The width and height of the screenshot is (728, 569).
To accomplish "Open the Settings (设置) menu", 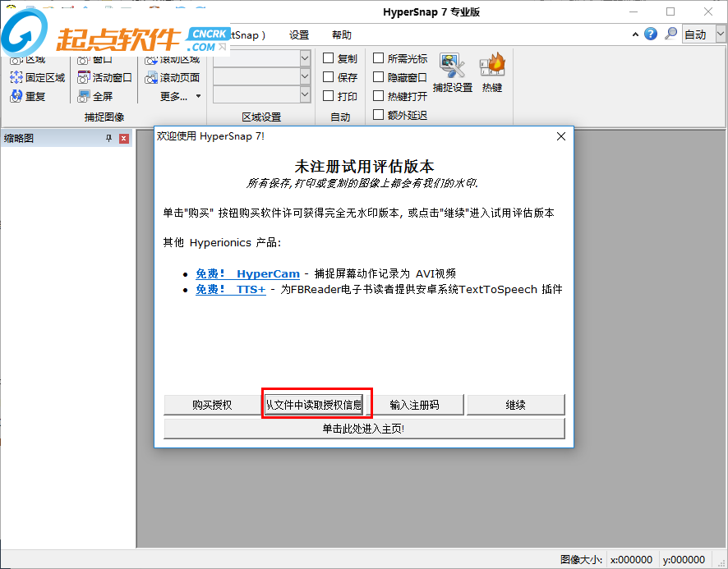I will 299,34.
